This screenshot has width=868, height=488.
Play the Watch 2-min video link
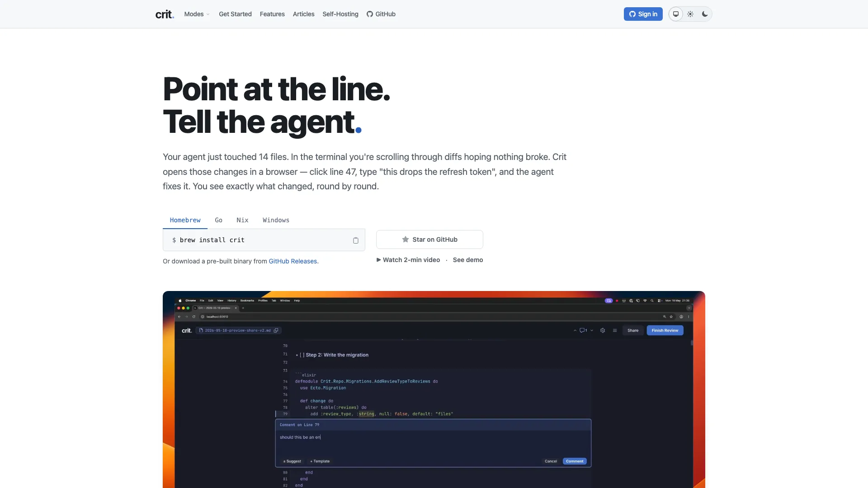coord(408,260)
